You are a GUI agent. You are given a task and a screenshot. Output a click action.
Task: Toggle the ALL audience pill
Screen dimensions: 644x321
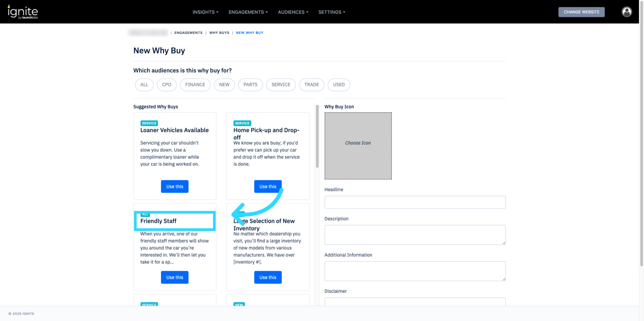point(144,85)
